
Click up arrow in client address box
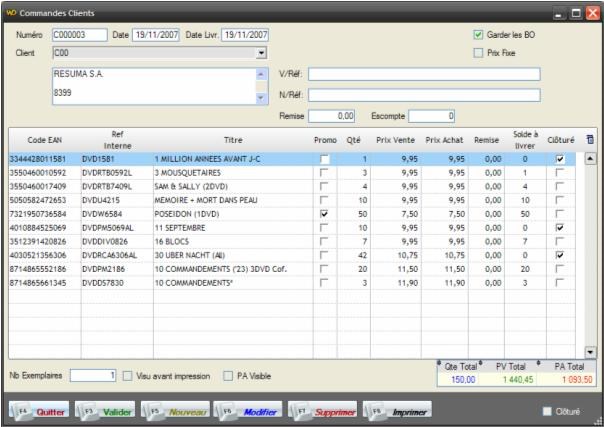(261, 74)
